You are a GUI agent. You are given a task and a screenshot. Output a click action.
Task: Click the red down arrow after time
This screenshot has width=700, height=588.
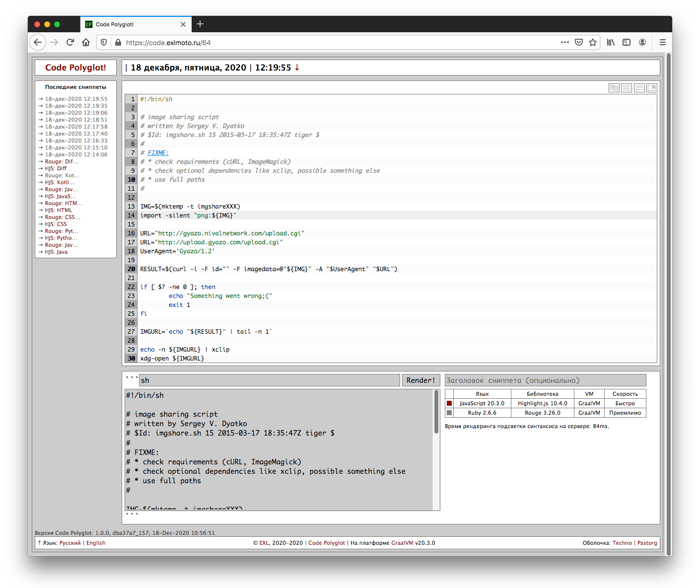click(x=297, y=68)
